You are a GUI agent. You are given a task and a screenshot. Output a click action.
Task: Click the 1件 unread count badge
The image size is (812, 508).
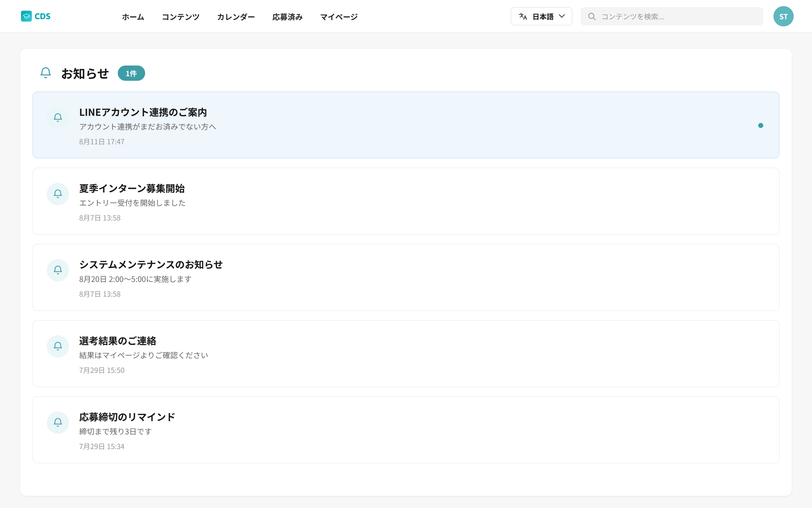click(131, 73)
